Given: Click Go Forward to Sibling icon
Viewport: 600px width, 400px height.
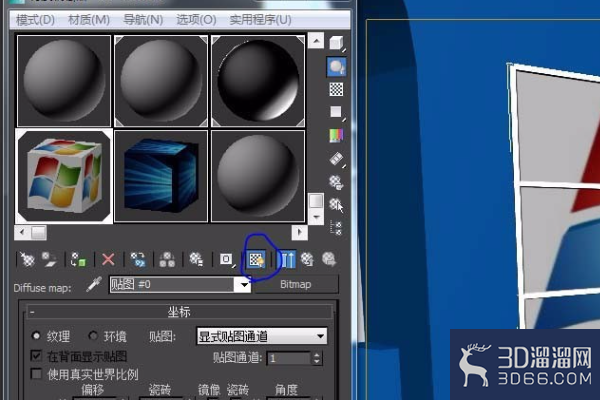Looking at the screenshot, I should click(329, 259).
